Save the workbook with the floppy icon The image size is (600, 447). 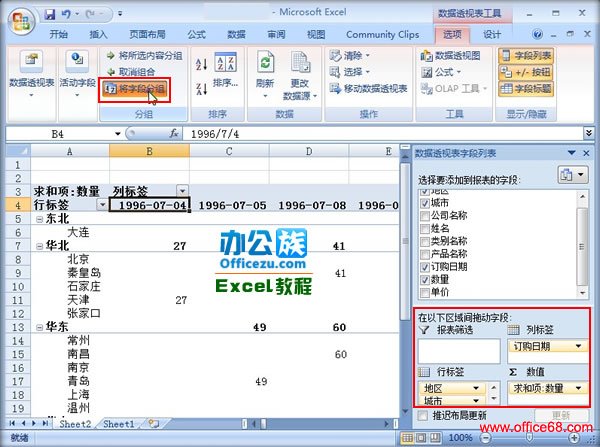[x=50, y=14]
